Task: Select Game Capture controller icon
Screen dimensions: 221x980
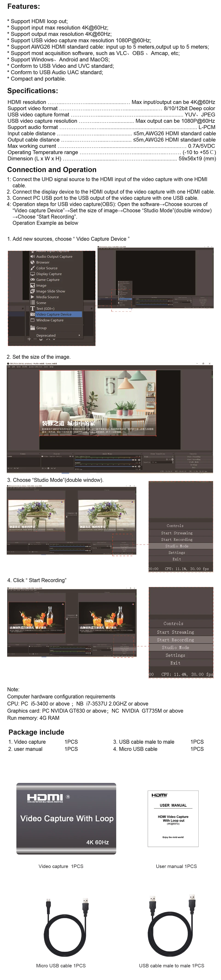Action: pyautogui.click(x=32, y=280)
